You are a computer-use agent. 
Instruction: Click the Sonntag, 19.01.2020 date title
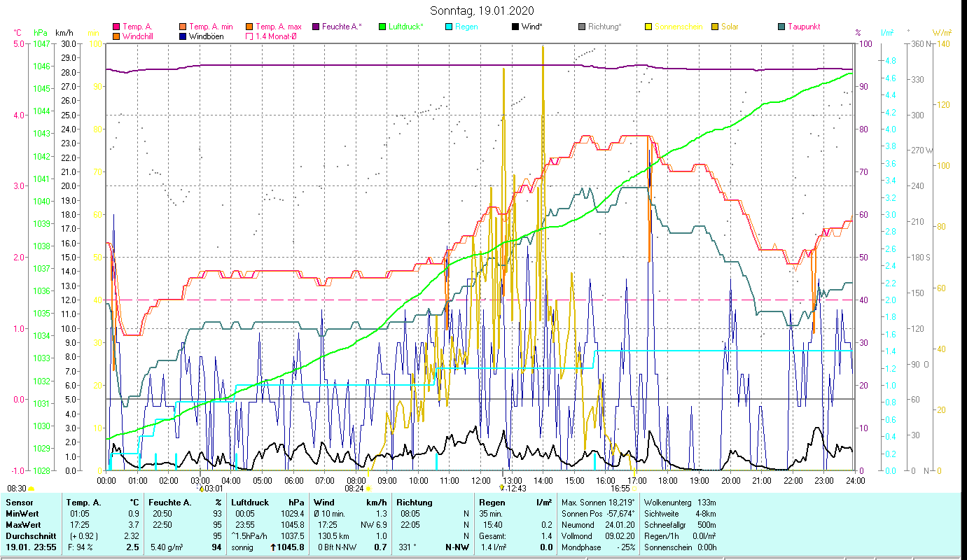click(x=482, y=10)
